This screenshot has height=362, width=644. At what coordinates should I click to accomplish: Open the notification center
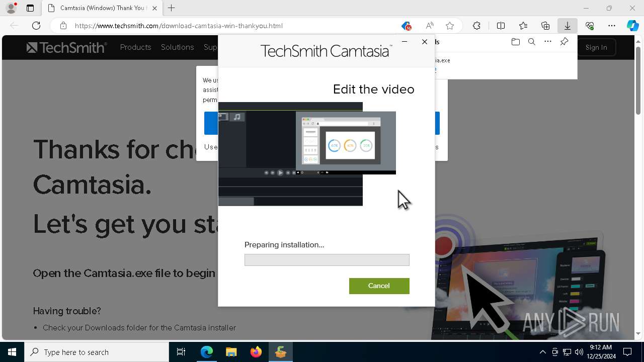pos(627,352)
